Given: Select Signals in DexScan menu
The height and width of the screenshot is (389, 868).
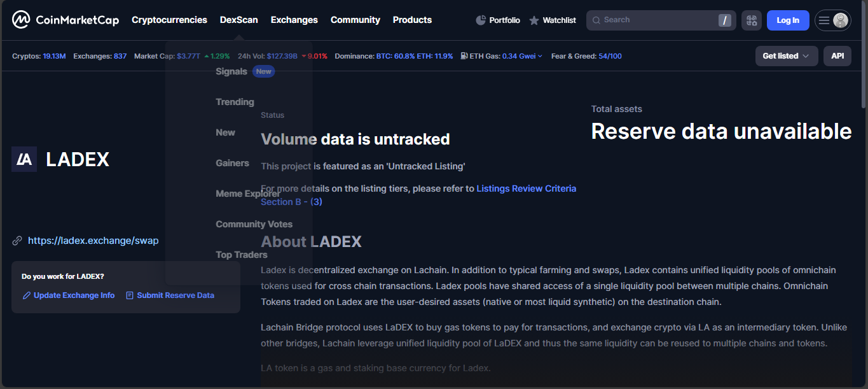Looking at the screenshot, I should tap(231, 71).
